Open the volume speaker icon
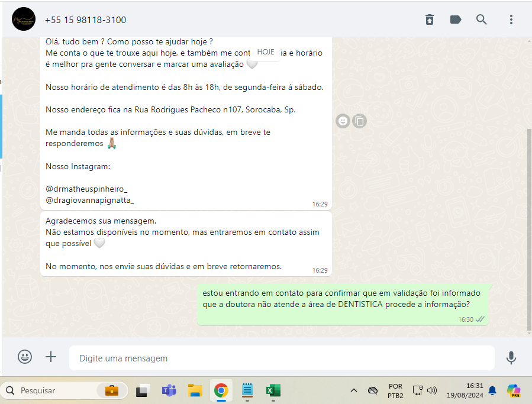532x404 pixels. pos(431,390)
